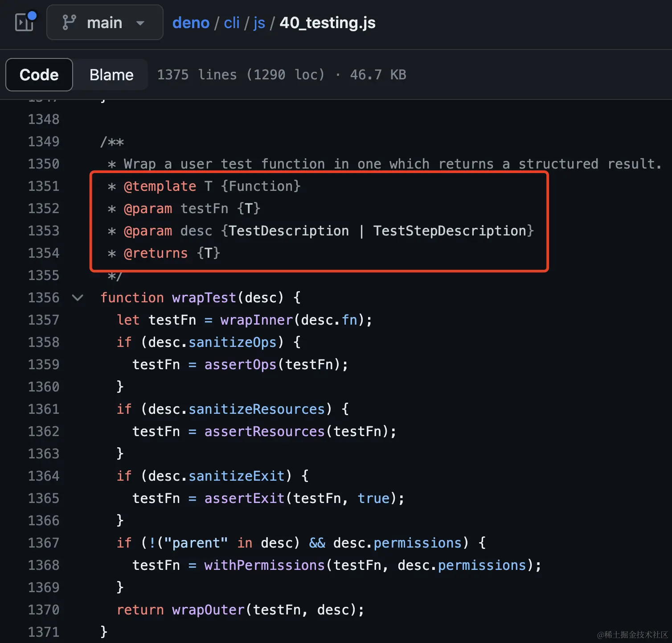Image resolution: width=672 pixels, height=643 pixels.
Task: Click the blue notification dot on the sidebar icon
Action: click(32, 15)
